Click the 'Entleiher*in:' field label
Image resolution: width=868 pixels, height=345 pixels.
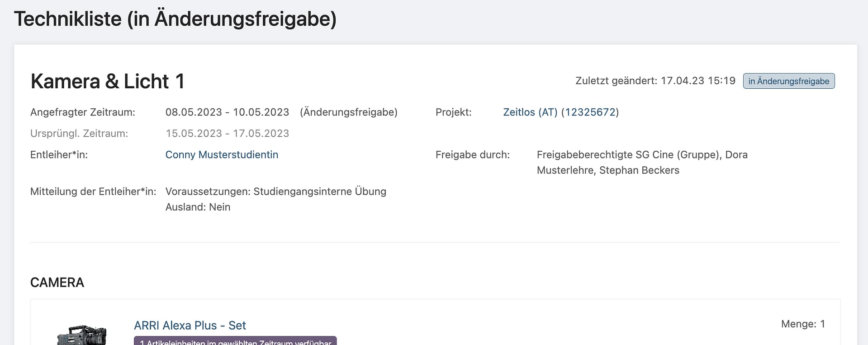click(x=59, y=155)
